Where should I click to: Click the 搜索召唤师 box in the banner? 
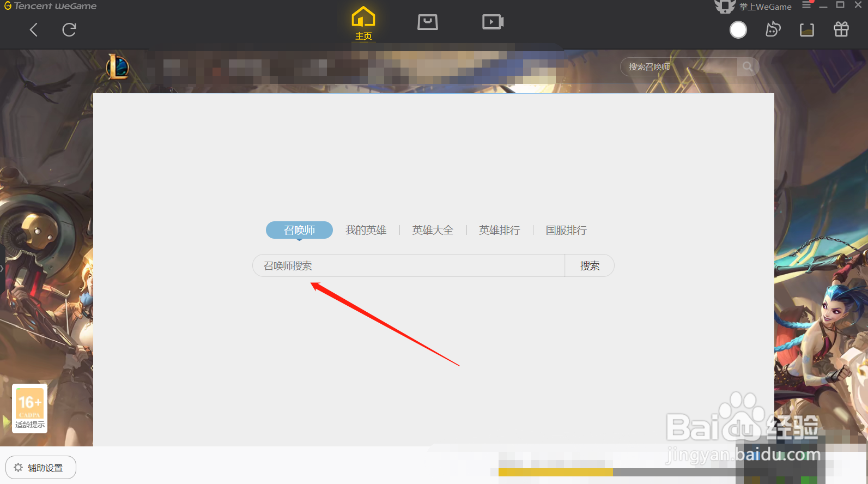pos(679,66)
